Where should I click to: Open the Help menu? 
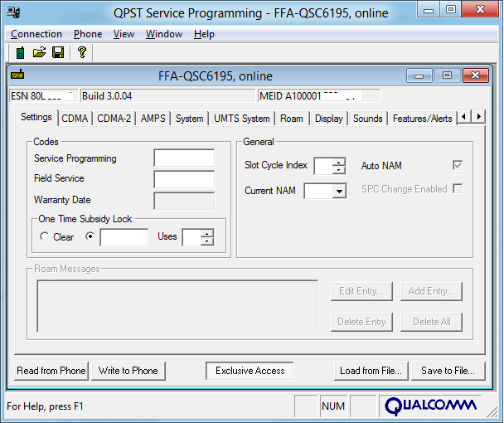coord(204,34)
